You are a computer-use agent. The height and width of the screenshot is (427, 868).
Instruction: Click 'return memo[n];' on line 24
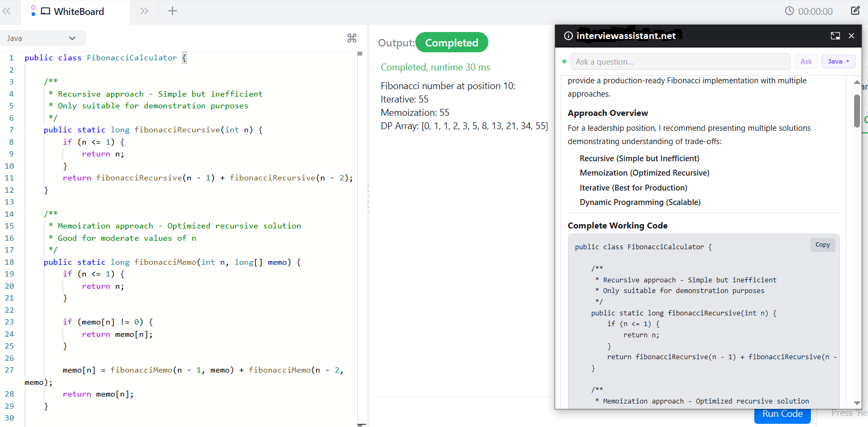coord(117,334)
